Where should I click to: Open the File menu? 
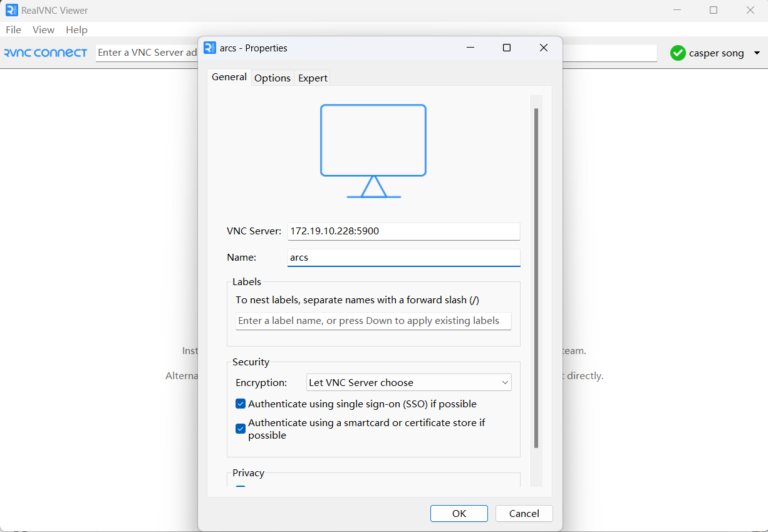tap(13, 29)
